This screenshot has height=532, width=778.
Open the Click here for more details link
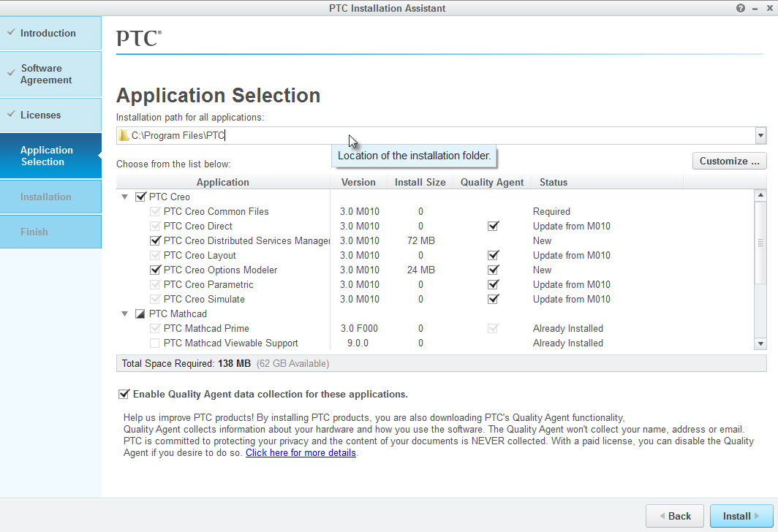click(301, 452)
